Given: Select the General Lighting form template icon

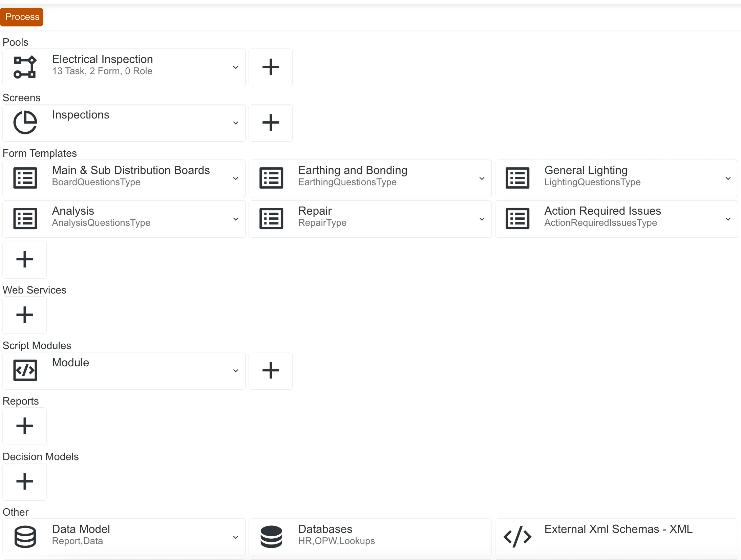Looking at the screenshot, I should [x=517, y=178].
